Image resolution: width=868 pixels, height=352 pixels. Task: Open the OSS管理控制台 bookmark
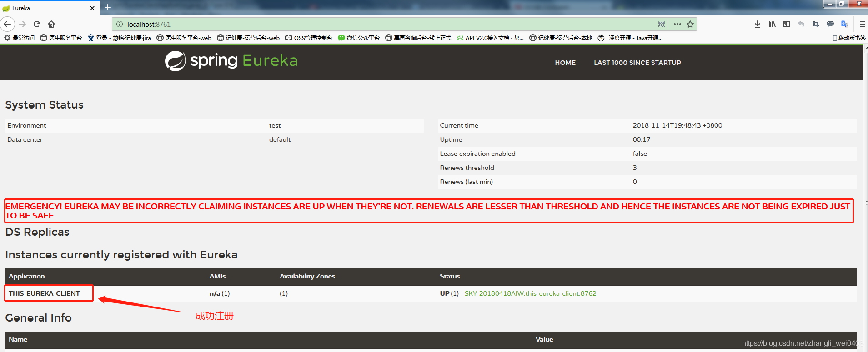click(x=309, y=38)
